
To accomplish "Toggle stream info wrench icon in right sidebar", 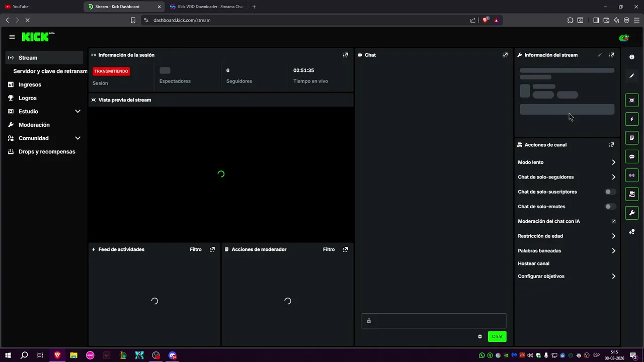I will click(x=632, y=213).
